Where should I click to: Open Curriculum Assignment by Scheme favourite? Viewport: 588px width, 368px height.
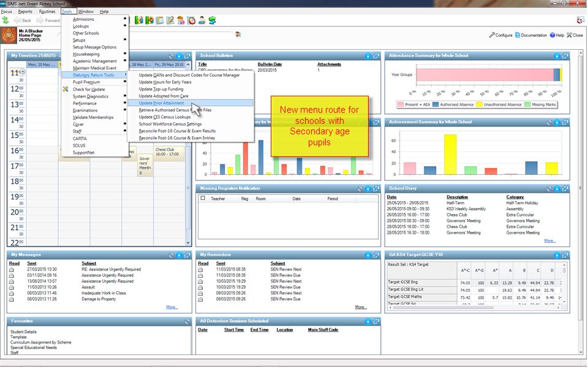coord(40,342)
